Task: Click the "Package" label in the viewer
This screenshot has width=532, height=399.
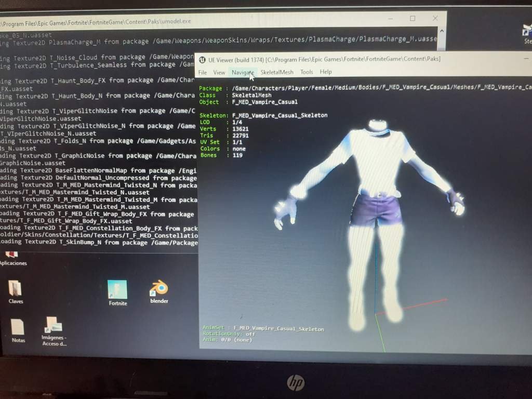Action: point(210,88)
